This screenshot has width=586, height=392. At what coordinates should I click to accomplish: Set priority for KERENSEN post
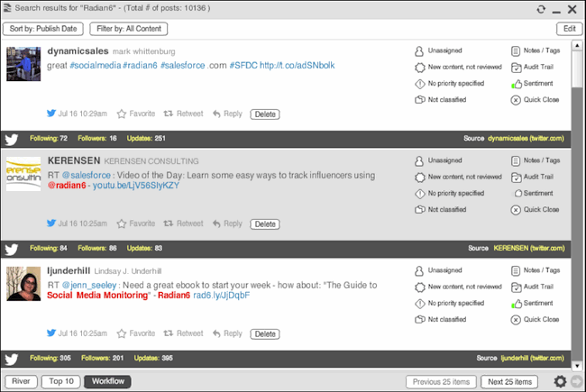coord(450,193)
